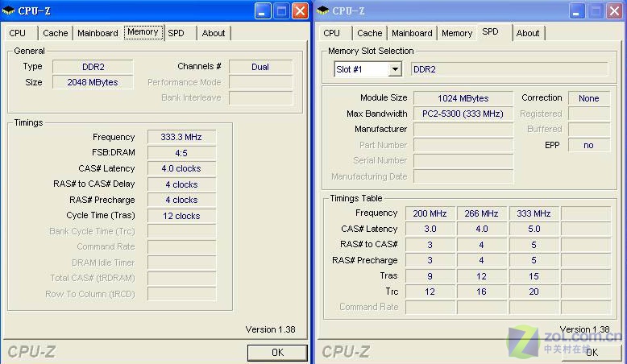Click the Correction field showing None
The width and height of the screenshot is (627, 364).
pyautogui.click(x=589, y=98)
